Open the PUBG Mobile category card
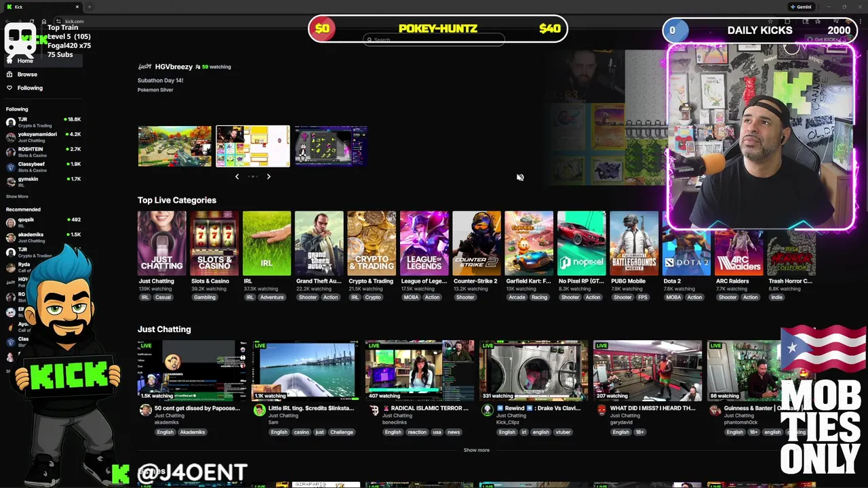Viewport: 868px width, 488px height. [x=633, y=243]
